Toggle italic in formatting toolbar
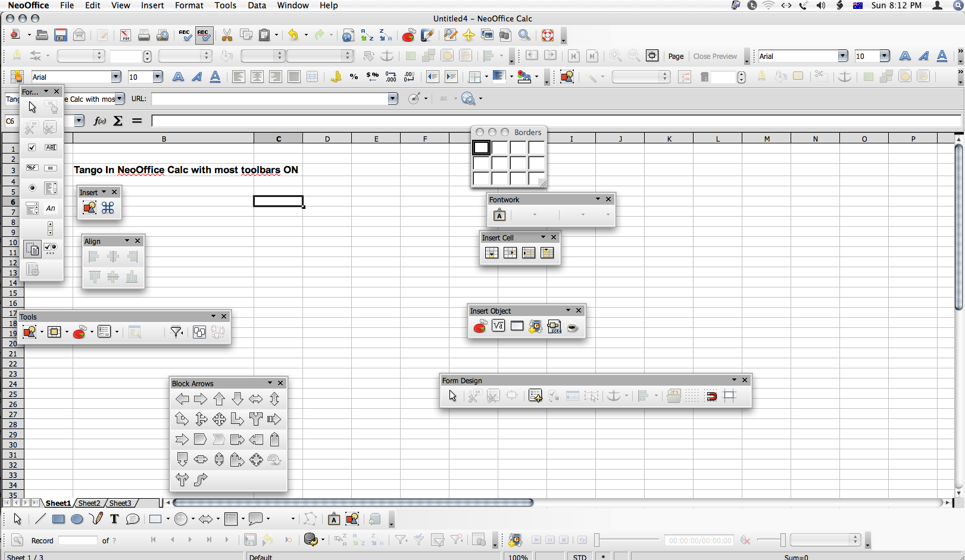 coord(196,77)
